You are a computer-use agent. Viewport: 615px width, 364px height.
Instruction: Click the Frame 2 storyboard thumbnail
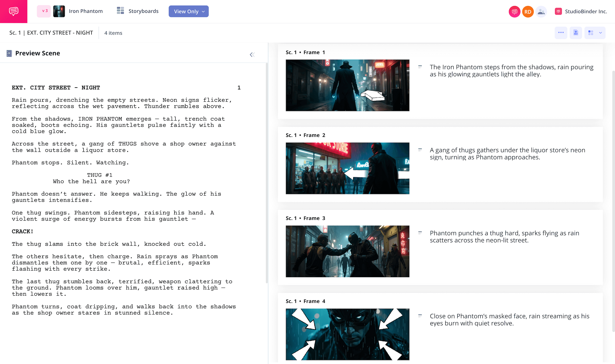click(x=347, y=168)
